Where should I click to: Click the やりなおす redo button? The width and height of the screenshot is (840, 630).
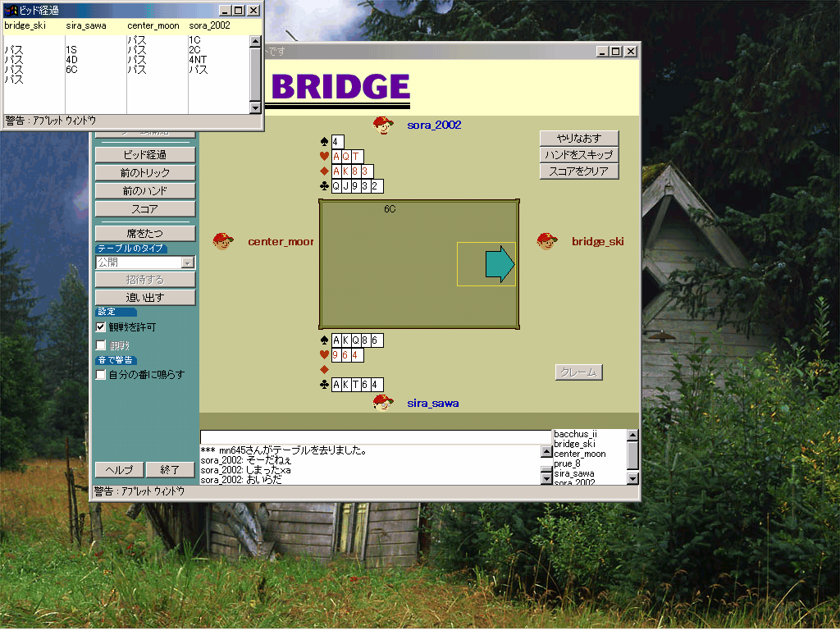point(579,138)
